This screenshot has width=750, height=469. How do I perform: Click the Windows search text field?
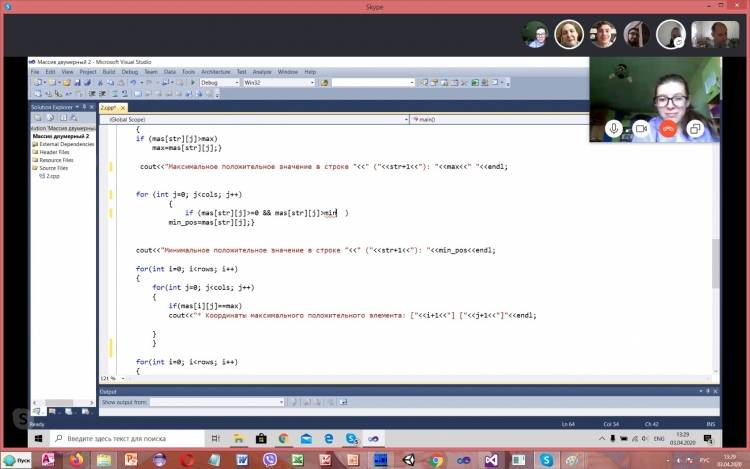coord(130,438)
